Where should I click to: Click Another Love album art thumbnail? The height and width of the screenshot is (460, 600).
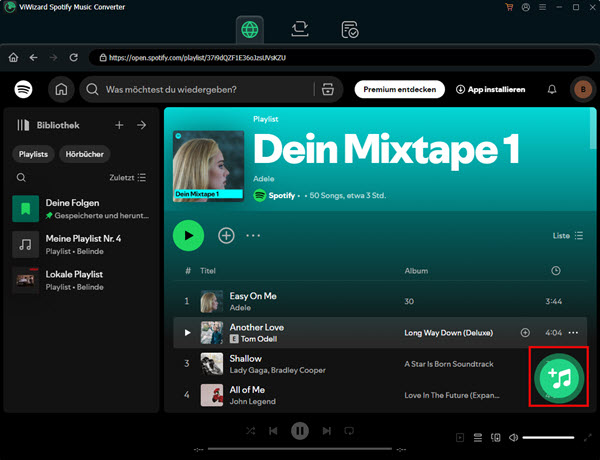pos(212,333)
